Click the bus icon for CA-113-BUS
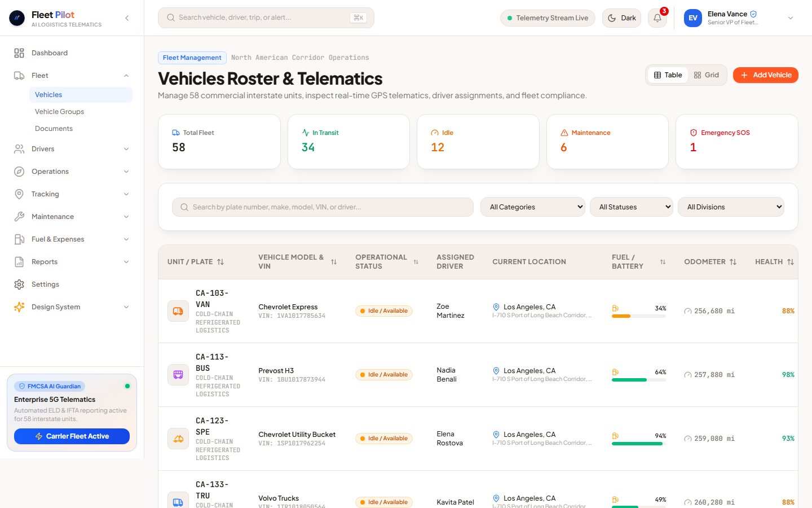The width and height of the screenshot is (812, 508). pyautogui.click(x=178, y=375)
